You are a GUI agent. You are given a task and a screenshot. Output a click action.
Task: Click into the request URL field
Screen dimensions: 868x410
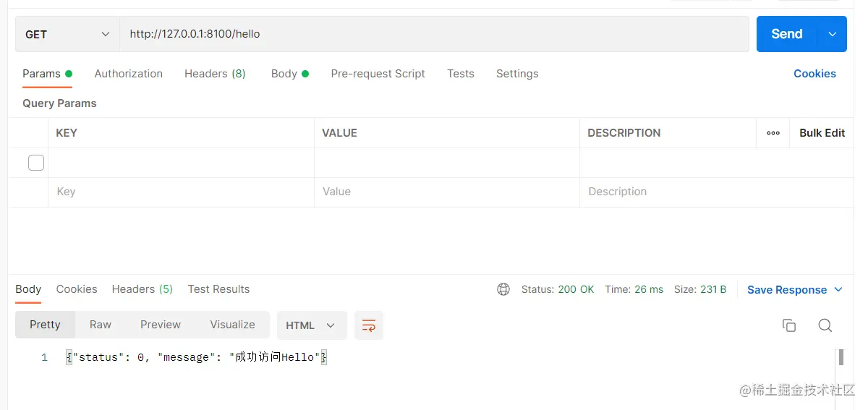[x=434, y=34]
